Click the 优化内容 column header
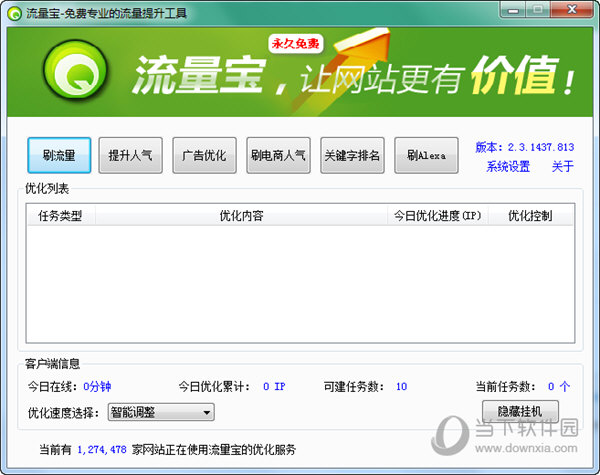The height and width of the screenshot is (475, 600). point(241,216)
